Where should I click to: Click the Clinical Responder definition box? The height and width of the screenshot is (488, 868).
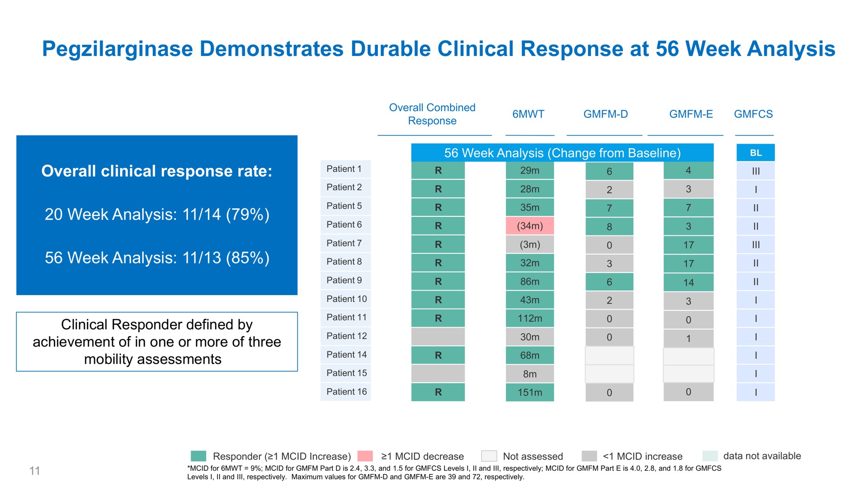coord(157,342)
